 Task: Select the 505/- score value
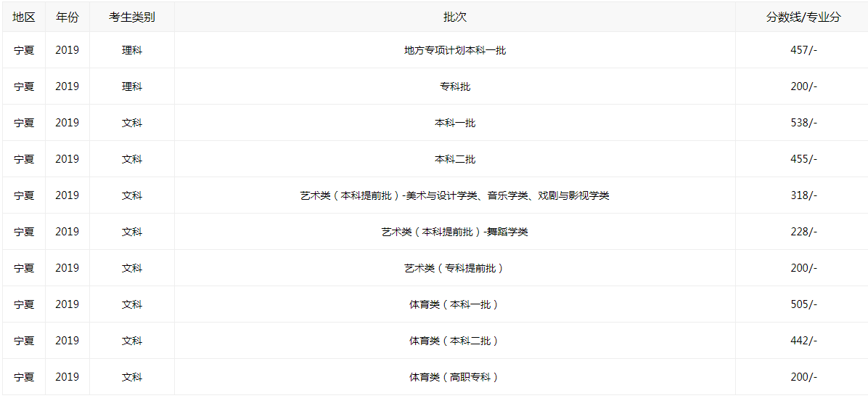point(803,304)
